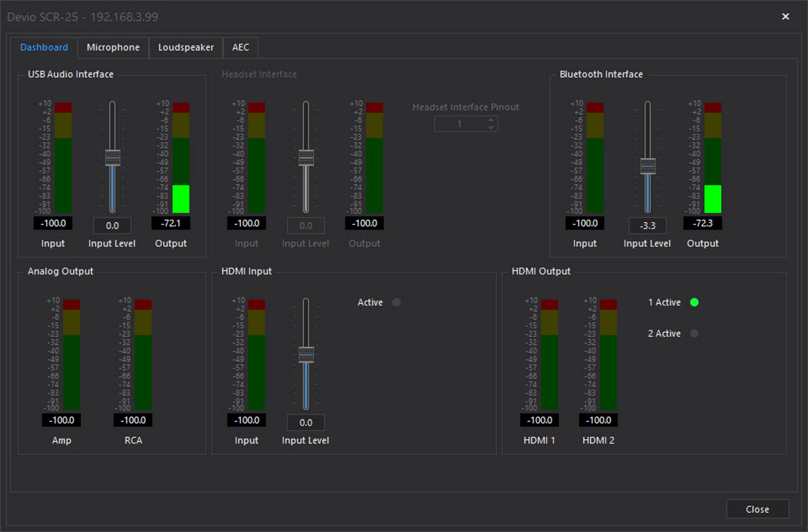The height and width of the screenshot is (532, 808).
Task: Select the AEC tab
Action: (240, 47)
